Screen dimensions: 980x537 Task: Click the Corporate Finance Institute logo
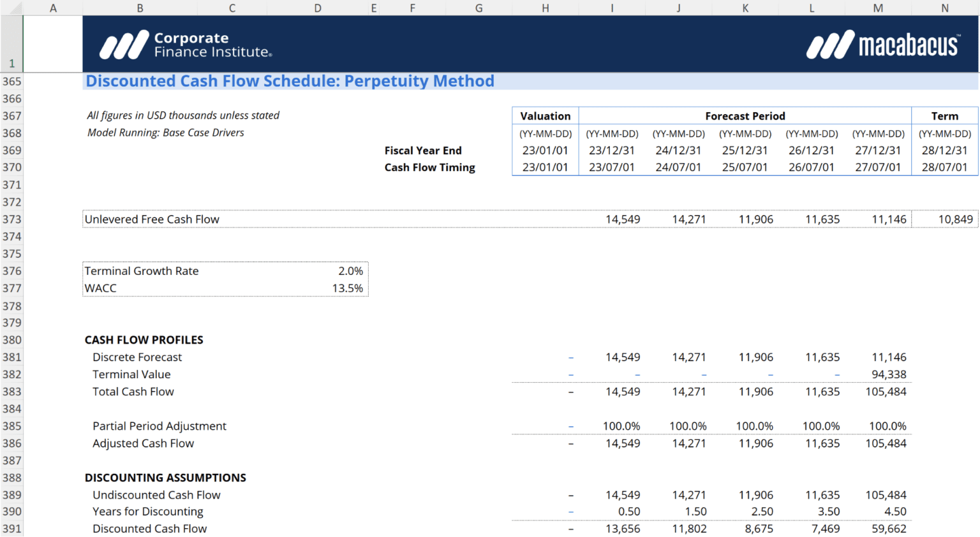[186, 44]
